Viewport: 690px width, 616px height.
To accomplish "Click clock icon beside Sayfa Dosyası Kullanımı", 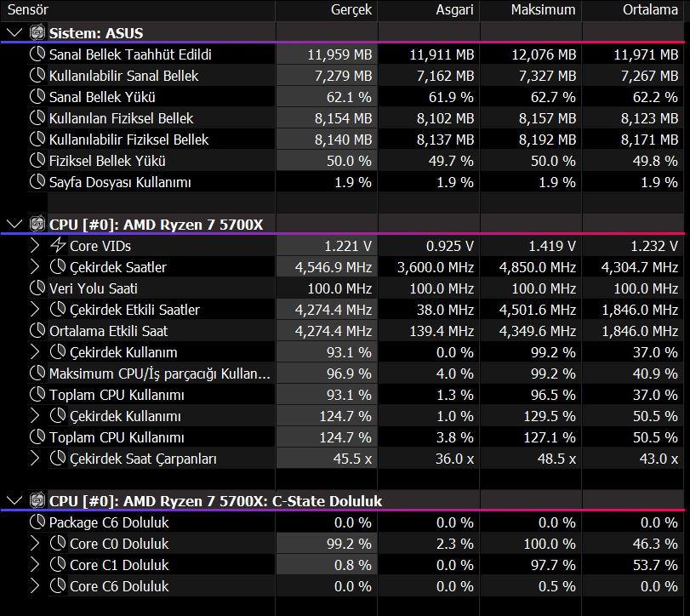I will 37,181.
